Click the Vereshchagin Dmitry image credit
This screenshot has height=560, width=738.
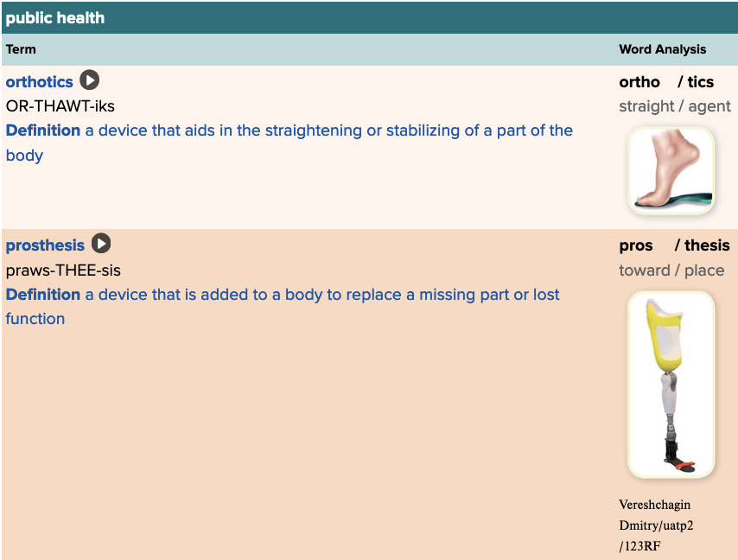point(656,525)
